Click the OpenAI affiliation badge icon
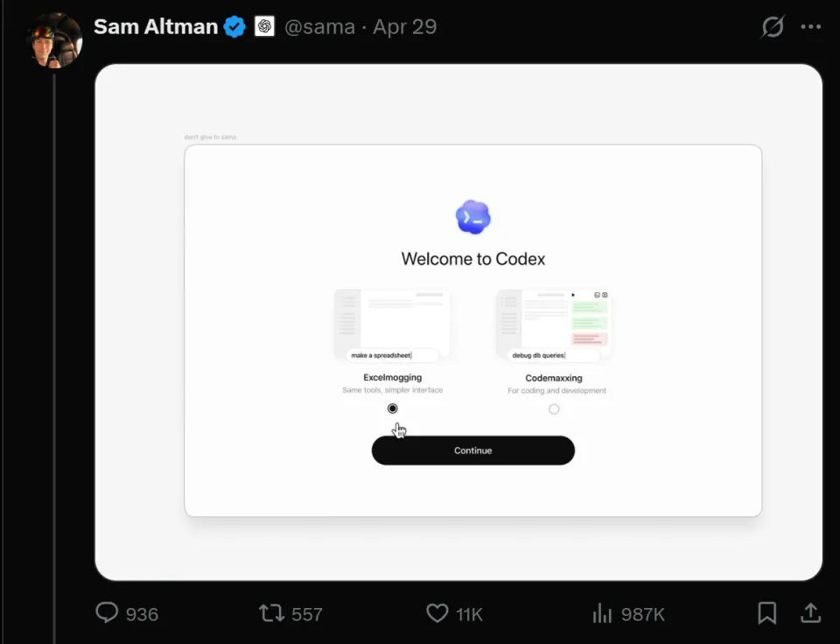 point(264,26)
